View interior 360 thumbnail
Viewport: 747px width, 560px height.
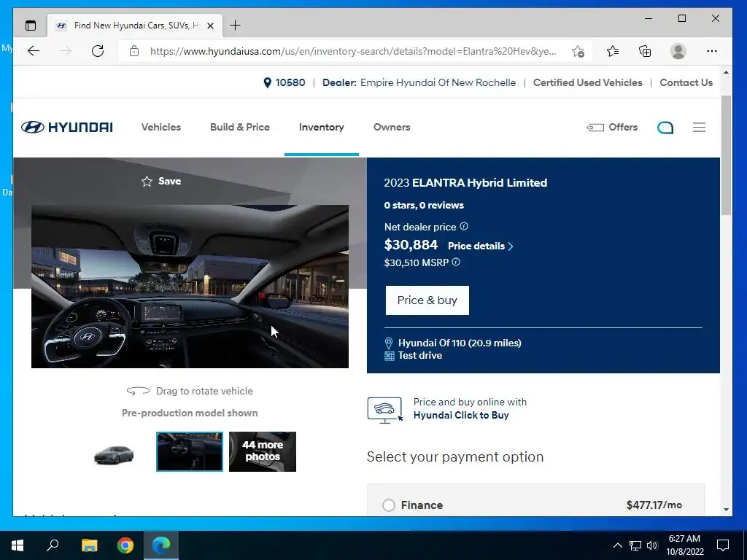tap(190, 451)
